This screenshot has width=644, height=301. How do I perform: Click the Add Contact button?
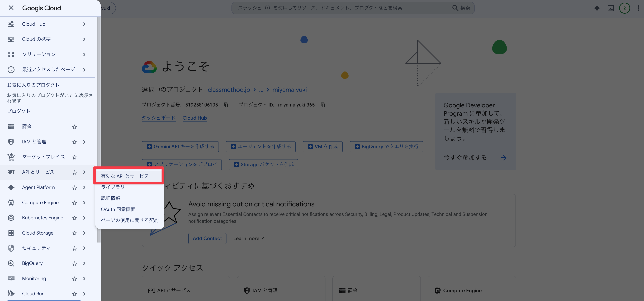[x=207, y=238]
